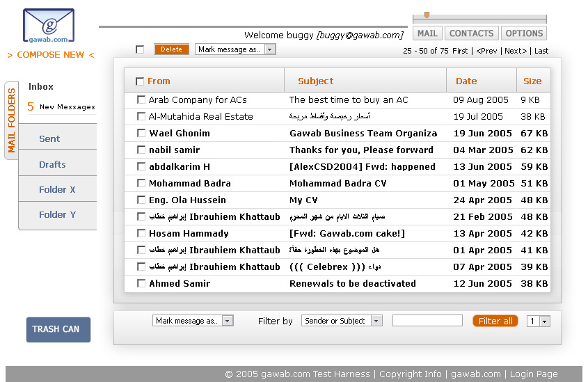The height and width of the screenshot is (382, 588).
Task: Open the Sent folder
Action: [49, 138]
